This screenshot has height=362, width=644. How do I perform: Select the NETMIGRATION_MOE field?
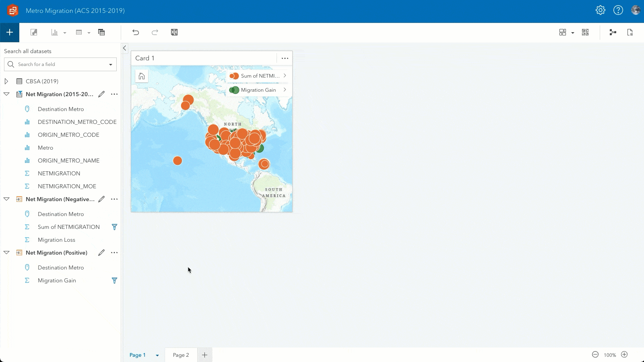coord(67,186)
